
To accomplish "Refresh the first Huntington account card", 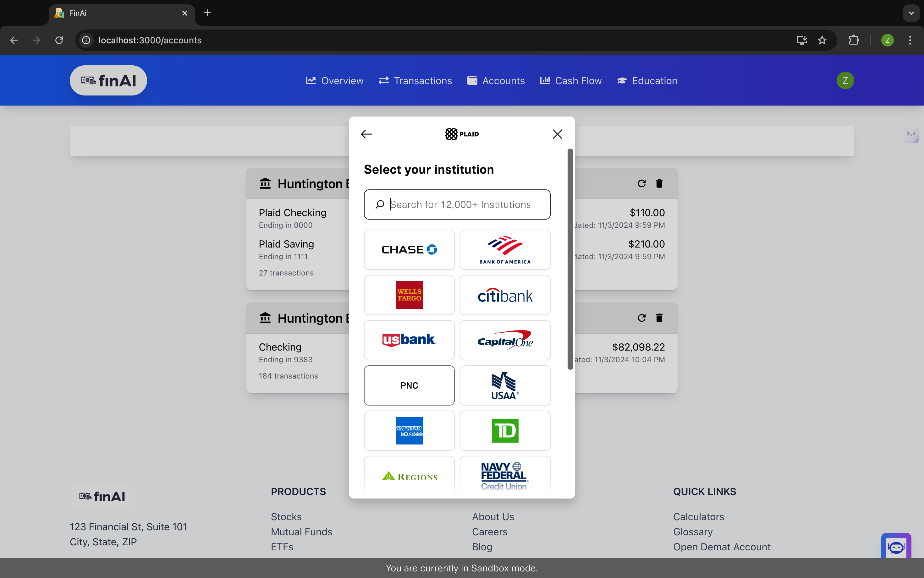I will [x=641, y=183].
